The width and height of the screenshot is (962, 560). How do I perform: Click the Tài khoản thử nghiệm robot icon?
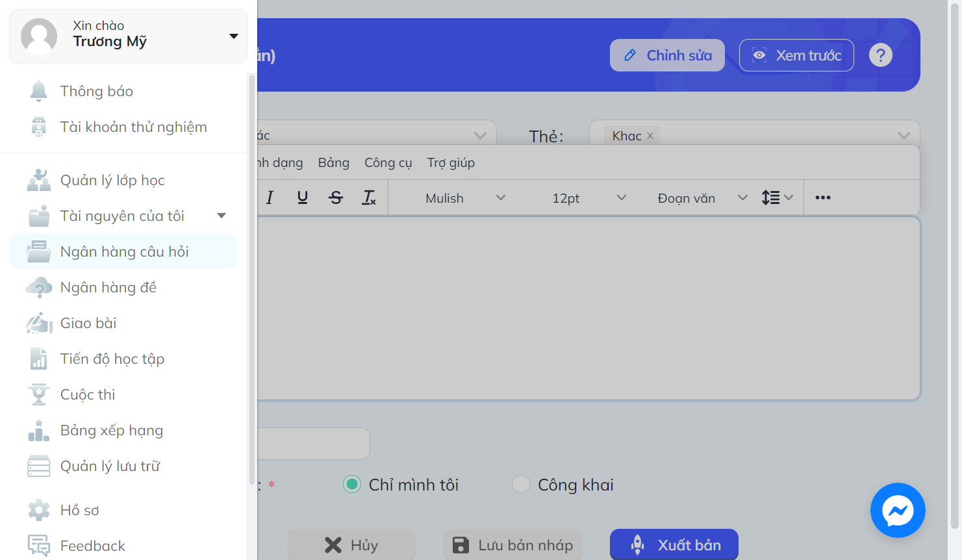click(x=39, y=127)
